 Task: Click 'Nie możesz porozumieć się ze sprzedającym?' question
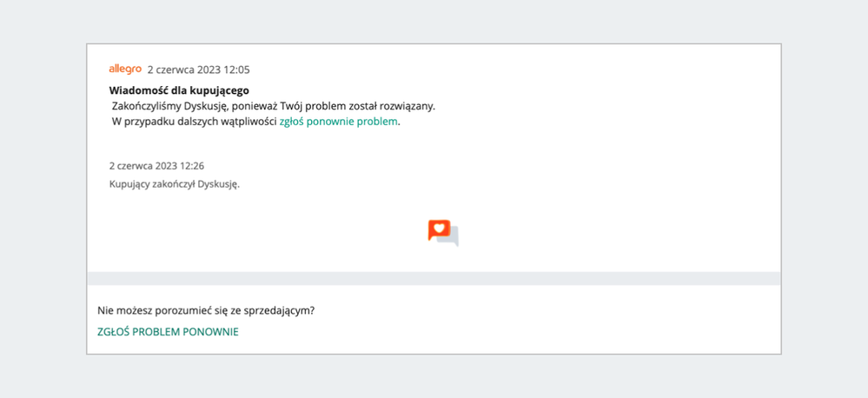click(205, 309)
